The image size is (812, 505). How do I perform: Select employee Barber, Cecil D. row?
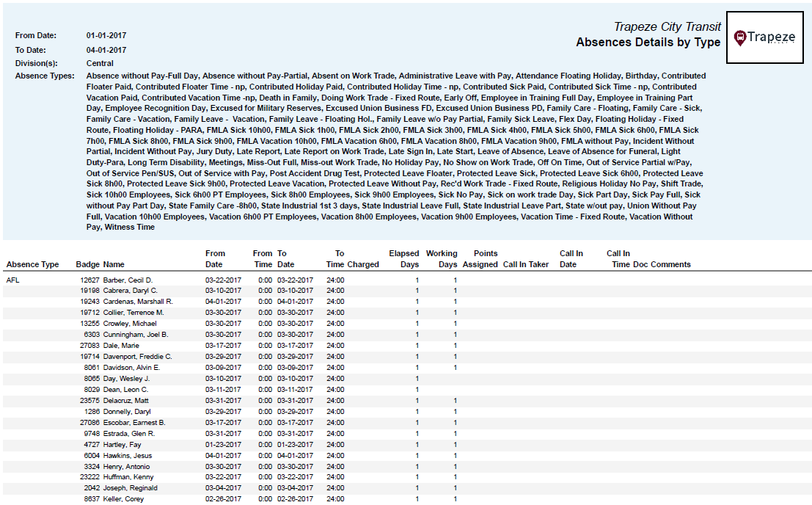pyautogui.click(x=128, y=280)
